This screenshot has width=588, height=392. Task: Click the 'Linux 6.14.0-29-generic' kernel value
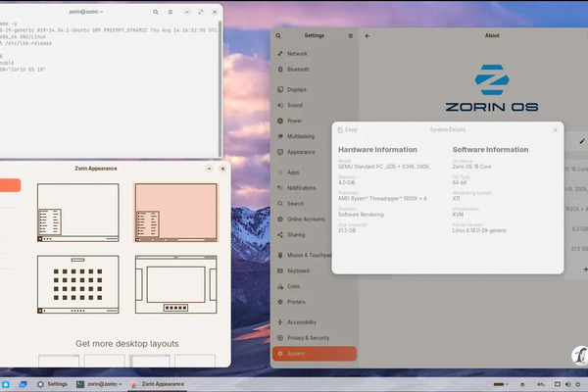click(479, 230)
